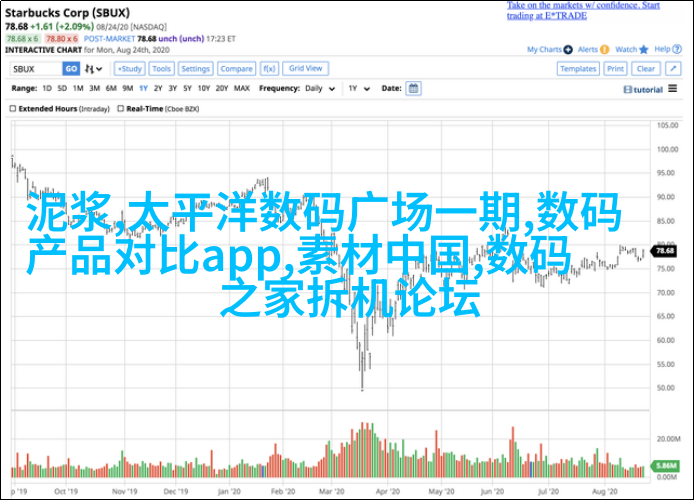This screenshot has height=500, width=695.
Task: Click the Help link text
Action: (x=662, y=49)
